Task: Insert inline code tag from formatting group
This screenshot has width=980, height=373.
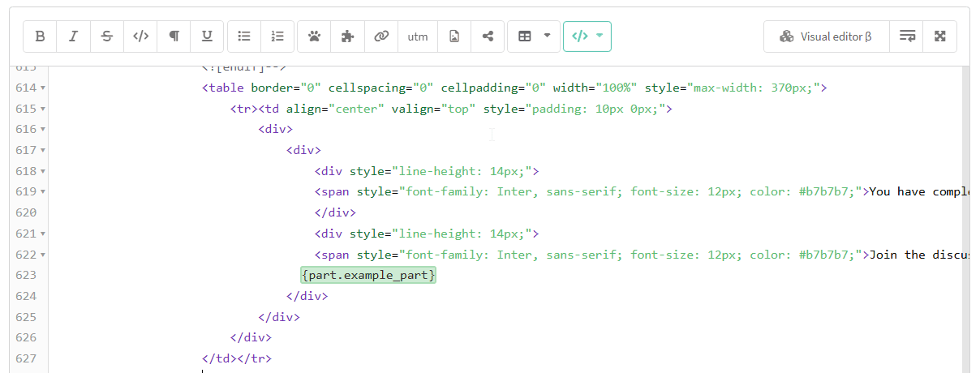Action: coord(140,36)
